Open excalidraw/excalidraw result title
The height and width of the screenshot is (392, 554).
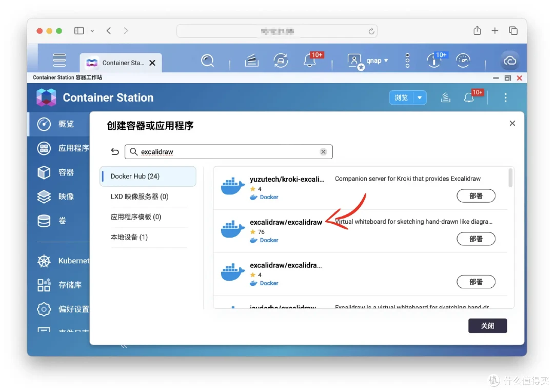286,222
